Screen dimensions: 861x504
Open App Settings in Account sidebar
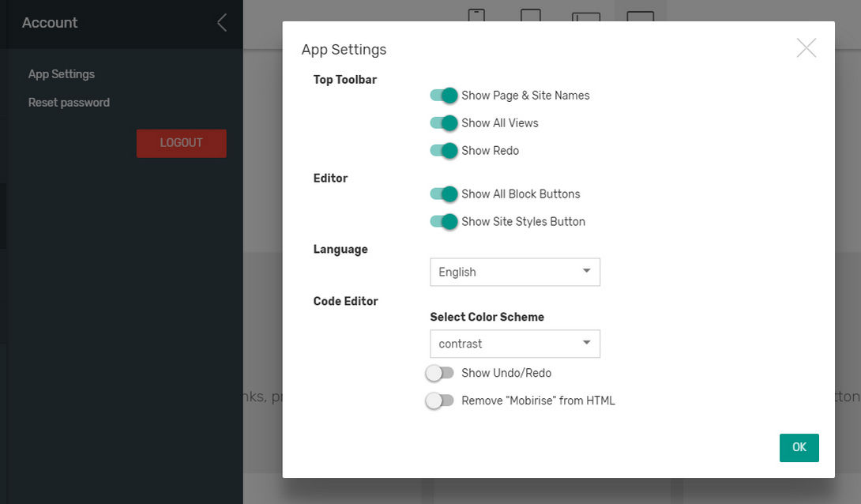pyautogui.click(x=62, y=74)
